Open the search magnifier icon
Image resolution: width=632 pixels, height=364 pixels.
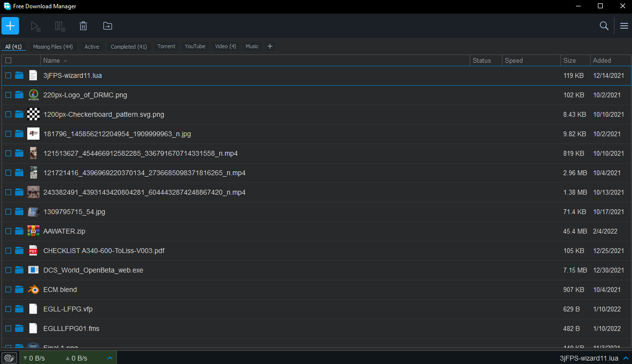pos(604,26)
